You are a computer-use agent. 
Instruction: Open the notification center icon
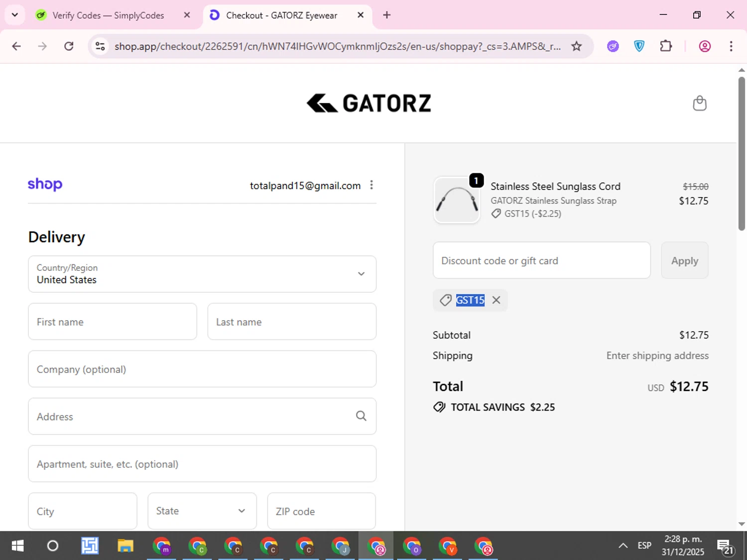pos(726,546)
